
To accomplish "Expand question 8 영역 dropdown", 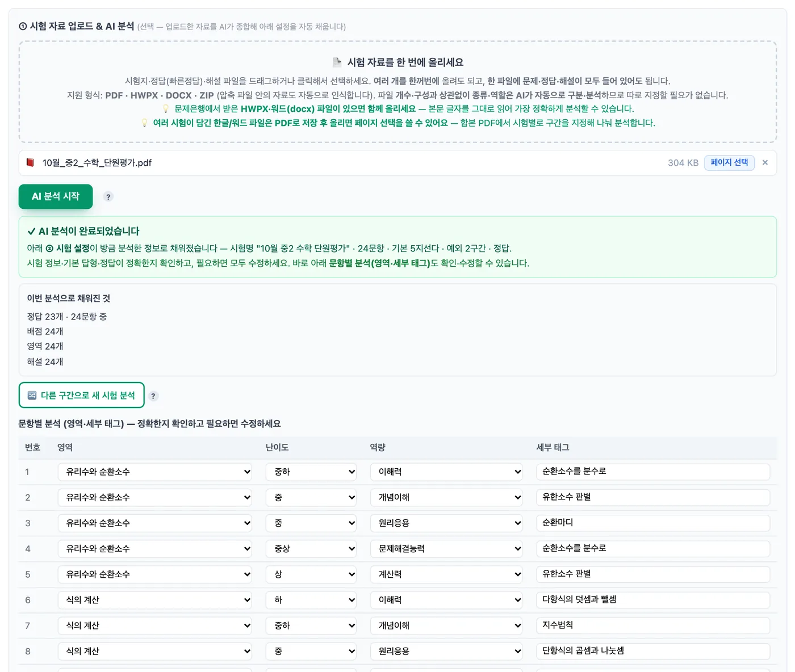I will click(155, 651).
